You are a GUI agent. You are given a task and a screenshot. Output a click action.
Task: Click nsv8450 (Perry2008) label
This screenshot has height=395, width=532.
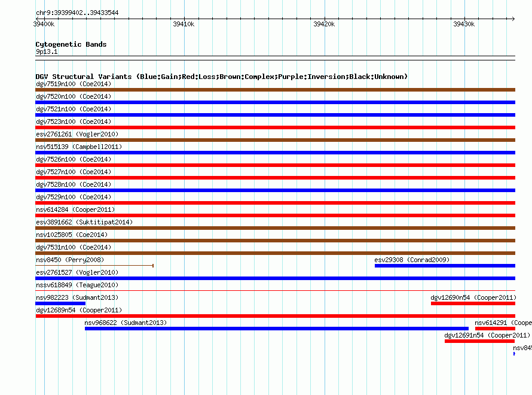pyautogui.click(x=70, y=260)
